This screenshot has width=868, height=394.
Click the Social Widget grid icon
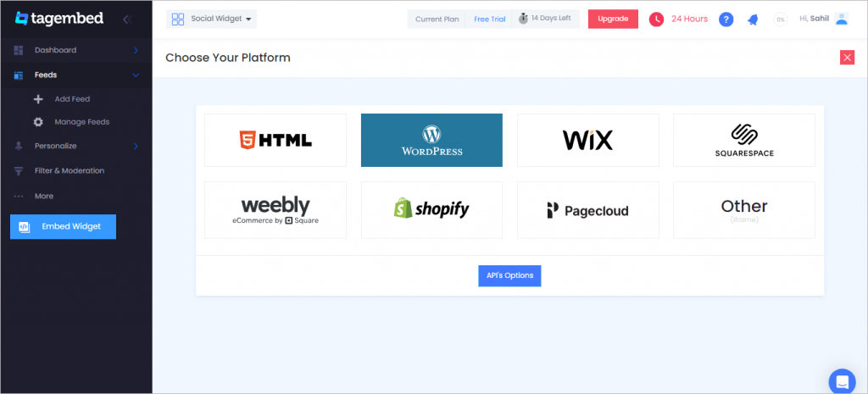[x=178, y=19]
